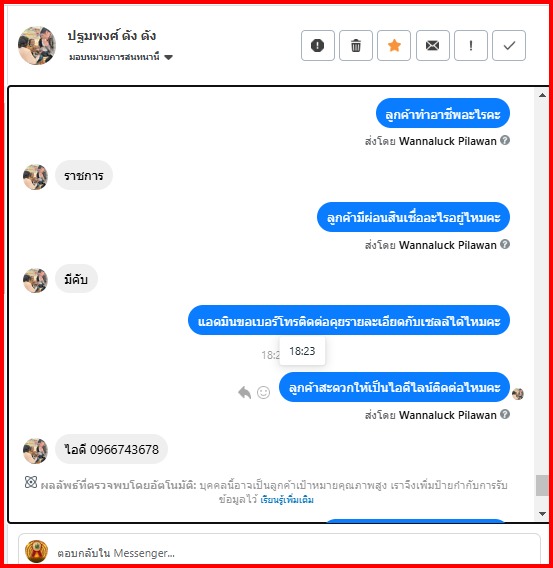Click help icon next to first Wannaluck Pilawan
Viewport: 553px width, 568px height.
pos(505,140)
